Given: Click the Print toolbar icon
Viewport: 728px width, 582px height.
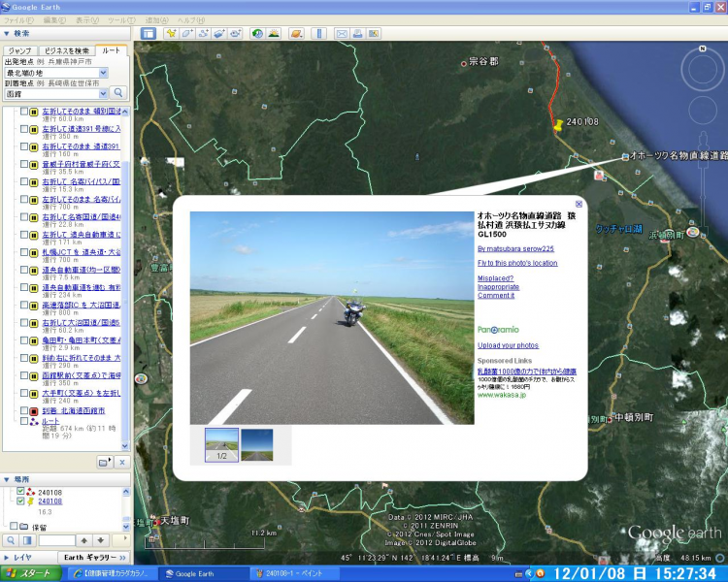Looking at the screenshot, I should point(358,33).
